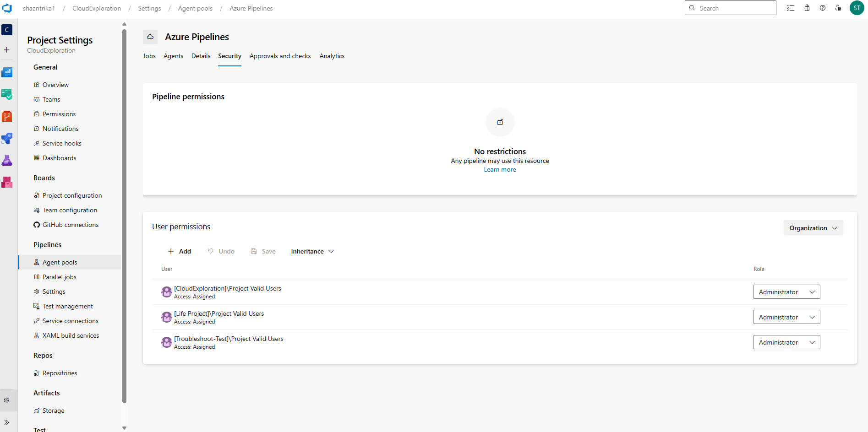
Task: Click inside the Search box
Action: (x=731, y=8)
